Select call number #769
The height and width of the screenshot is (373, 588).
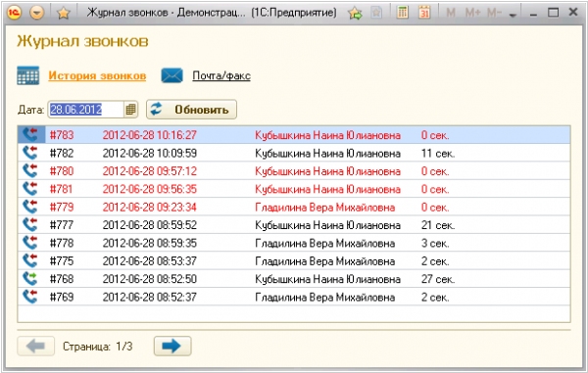click(x=62, y=297)
